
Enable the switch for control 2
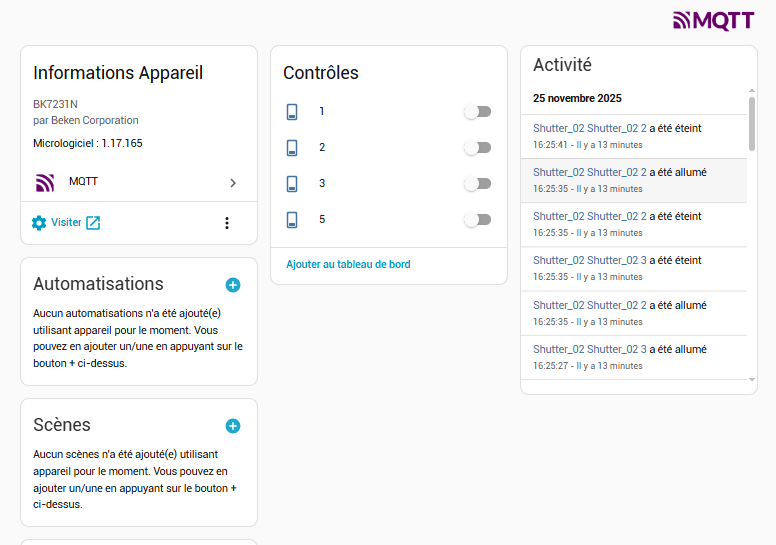pyautogui.click(x=477, y=148)
